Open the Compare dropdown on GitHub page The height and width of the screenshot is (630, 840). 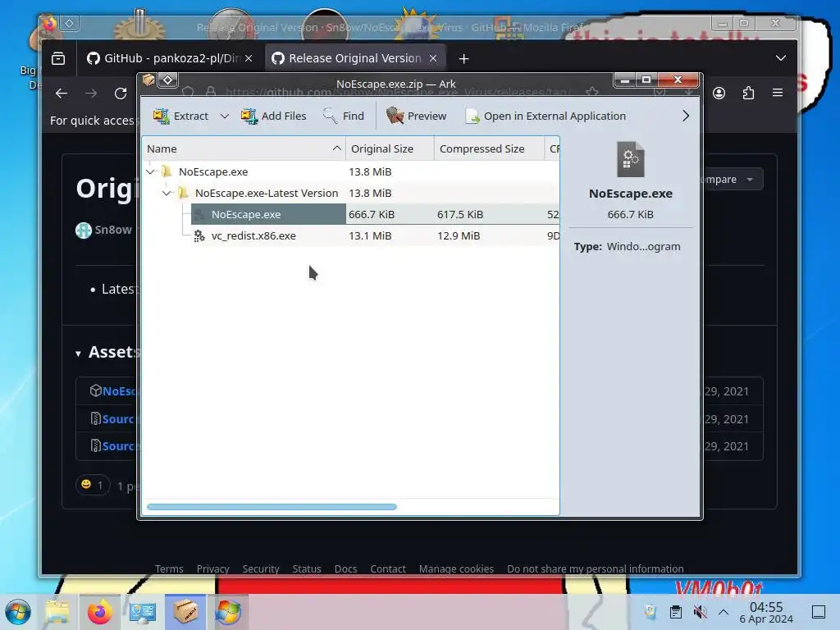point(733,179)
